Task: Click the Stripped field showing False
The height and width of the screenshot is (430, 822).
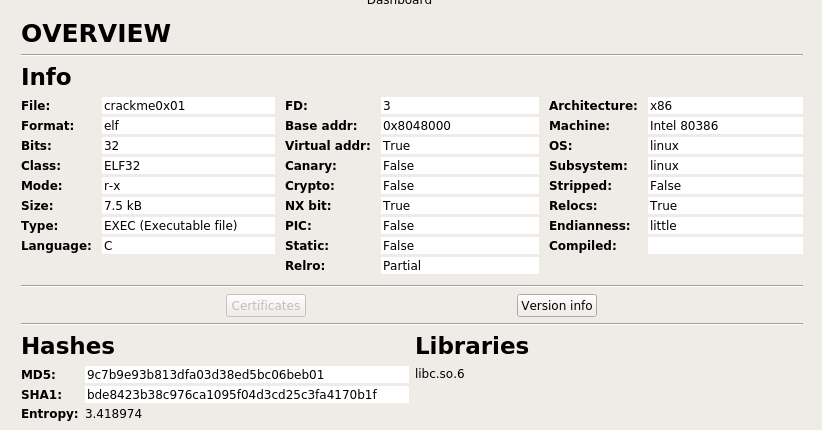Action: point(725,186)
